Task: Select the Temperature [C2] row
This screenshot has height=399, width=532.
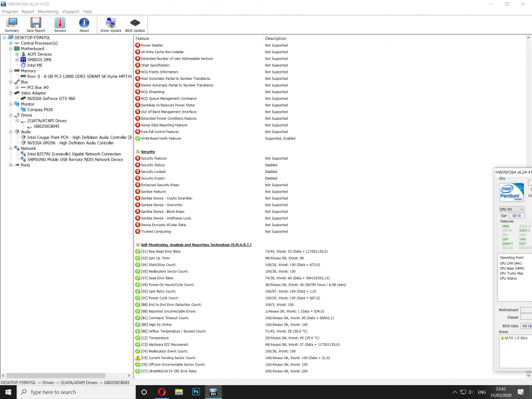Action: point(227,338)
